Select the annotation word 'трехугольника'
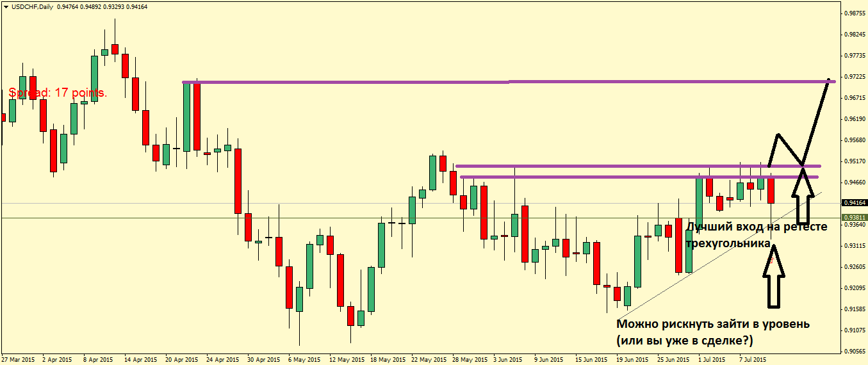Viewport: 868px width, 365px height. point(729,244)
